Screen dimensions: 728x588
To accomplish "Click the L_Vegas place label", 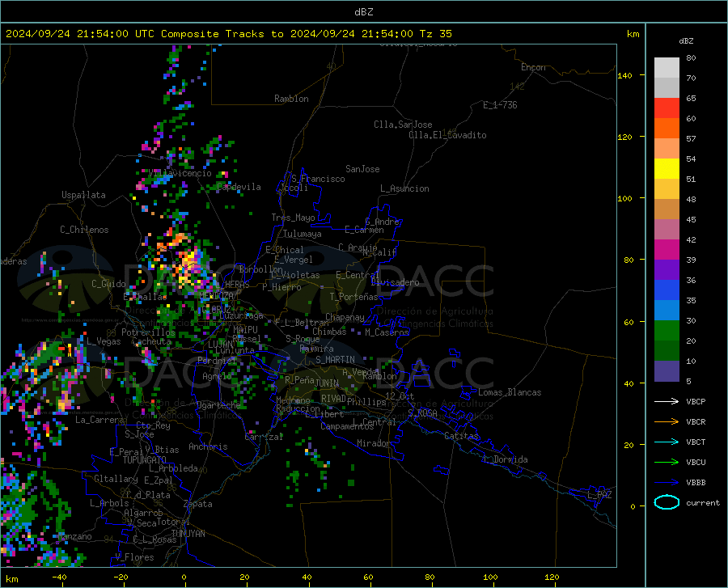I will [x=104, y=341].
